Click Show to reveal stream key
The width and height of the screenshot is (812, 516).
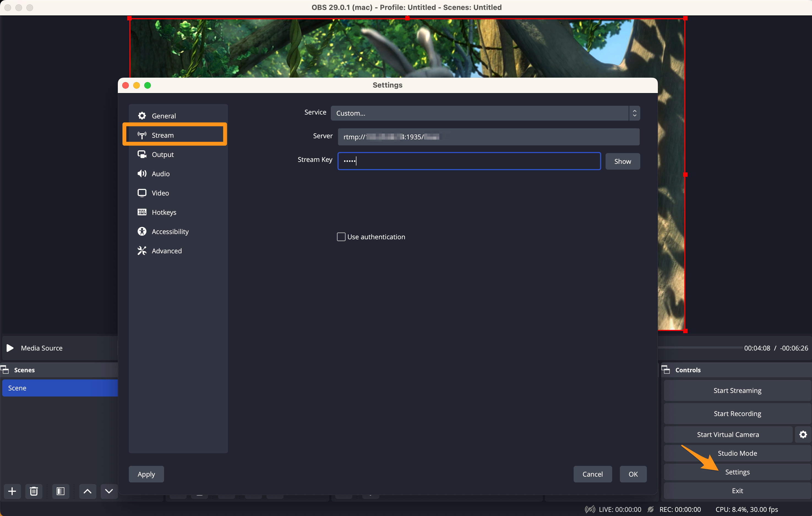point(622,161)
